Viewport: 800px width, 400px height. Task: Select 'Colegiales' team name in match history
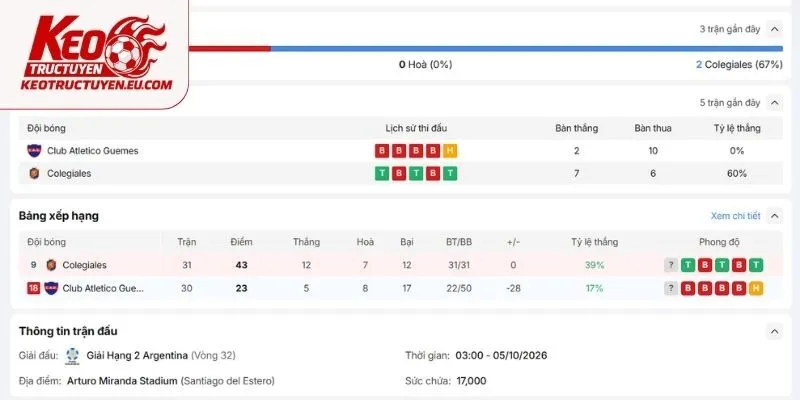[x=69, y=173]
